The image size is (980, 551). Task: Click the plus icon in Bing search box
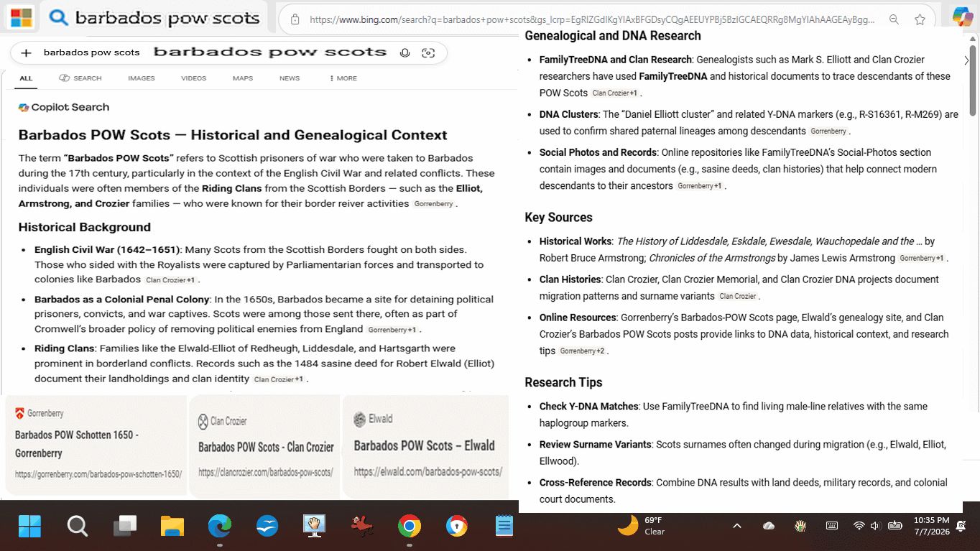(x=27, y=52)
